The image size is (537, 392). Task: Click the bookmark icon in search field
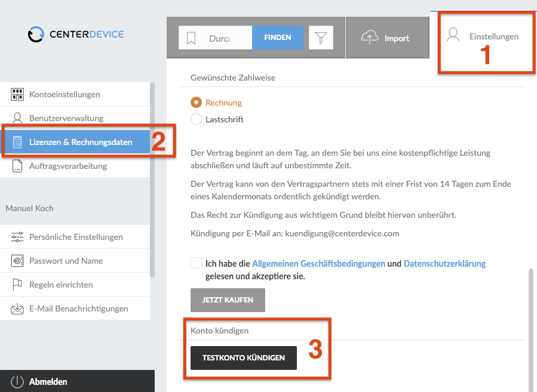pyautogui.click(x=191, y=38)
